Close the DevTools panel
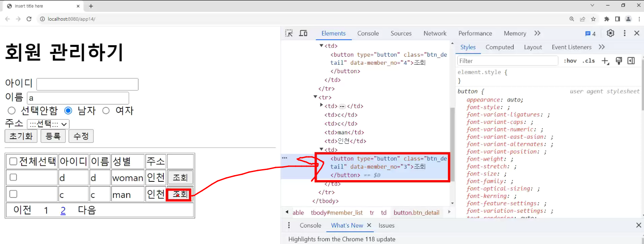This screenshot has height=244, width=644. point(636,33)
